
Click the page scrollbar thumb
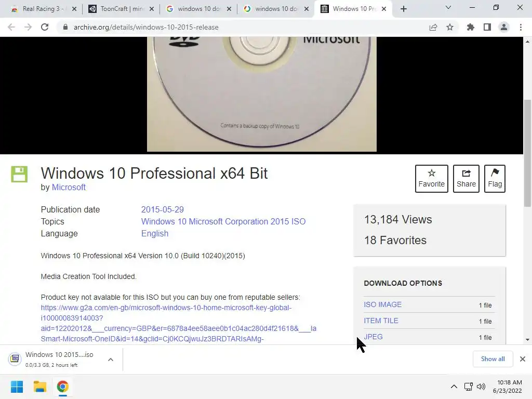point(528,153)
